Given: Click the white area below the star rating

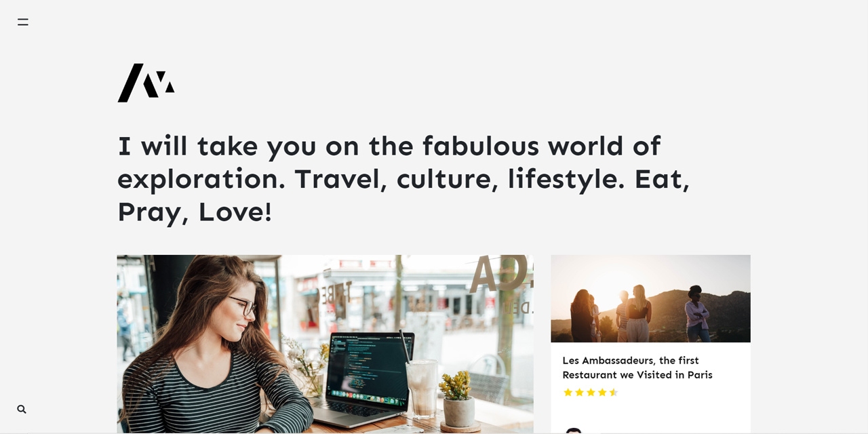Looking at the screenshot, I should click(x=650, y=411).
